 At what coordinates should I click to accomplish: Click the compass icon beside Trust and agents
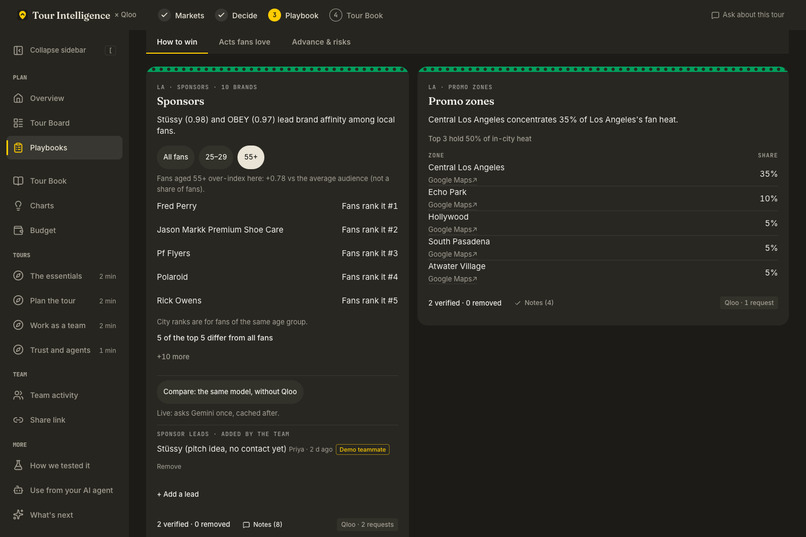pyautogui.click(x=18, y=350)
